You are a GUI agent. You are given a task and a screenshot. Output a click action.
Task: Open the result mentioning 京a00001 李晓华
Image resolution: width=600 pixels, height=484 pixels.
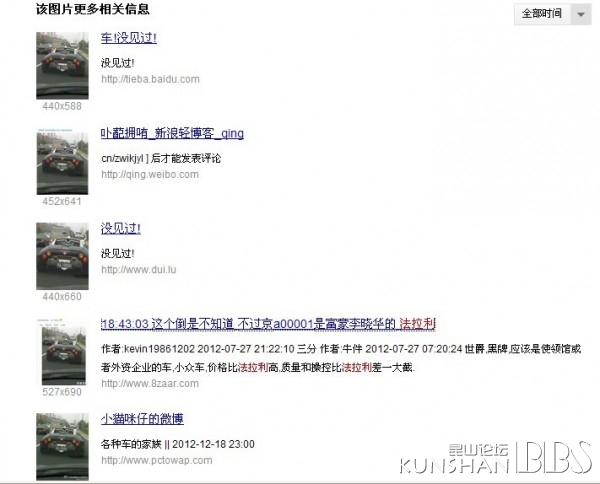pos(268,324)
